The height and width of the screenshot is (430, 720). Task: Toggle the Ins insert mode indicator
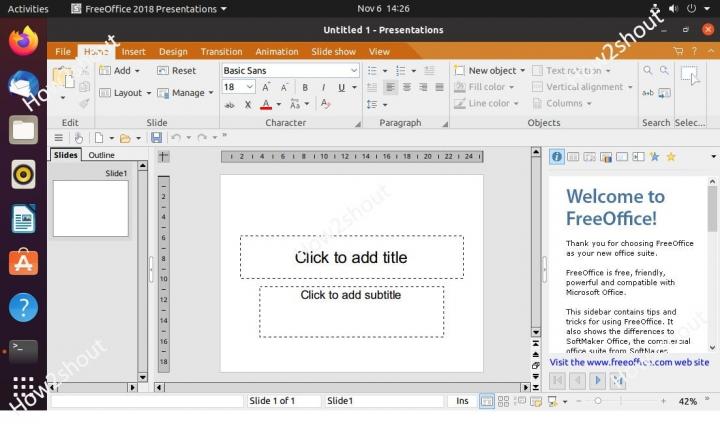[x=462, y=401]
